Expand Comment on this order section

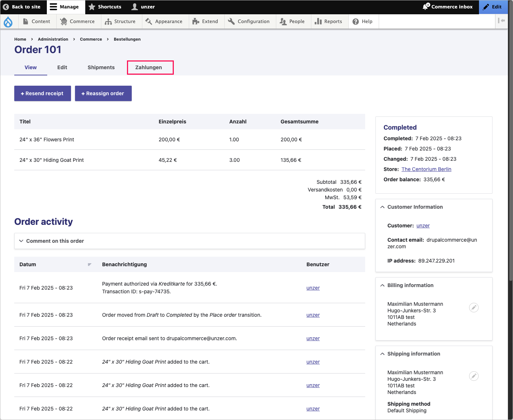[190, 241]
